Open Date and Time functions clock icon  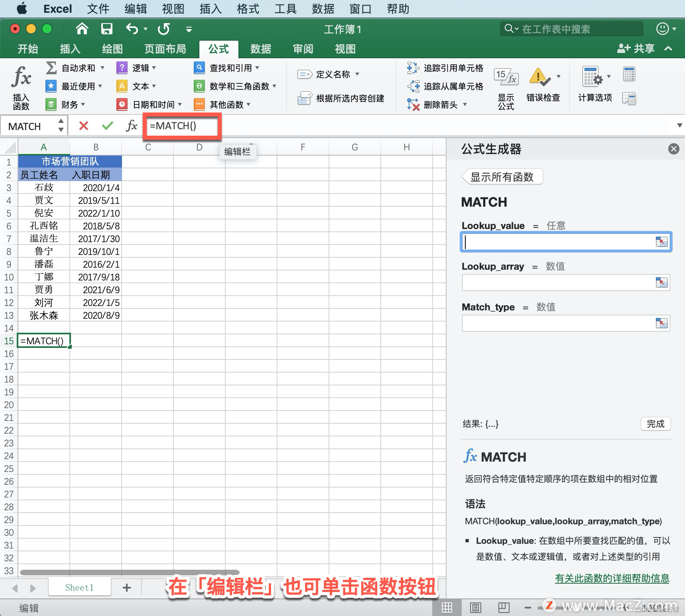point(122,104)
